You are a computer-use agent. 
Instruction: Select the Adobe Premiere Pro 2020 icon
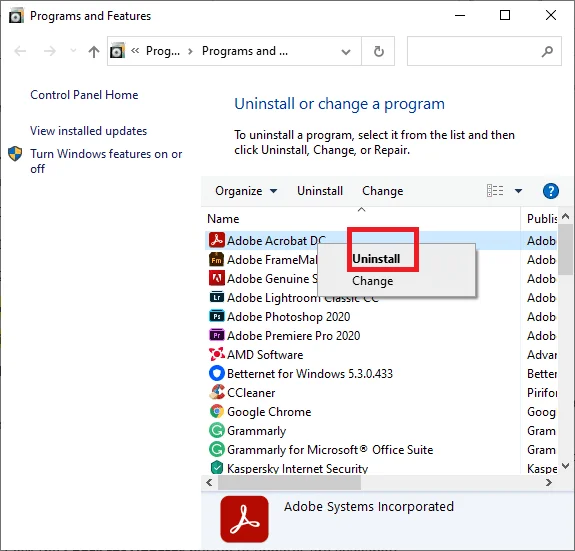tap(216, 335)
